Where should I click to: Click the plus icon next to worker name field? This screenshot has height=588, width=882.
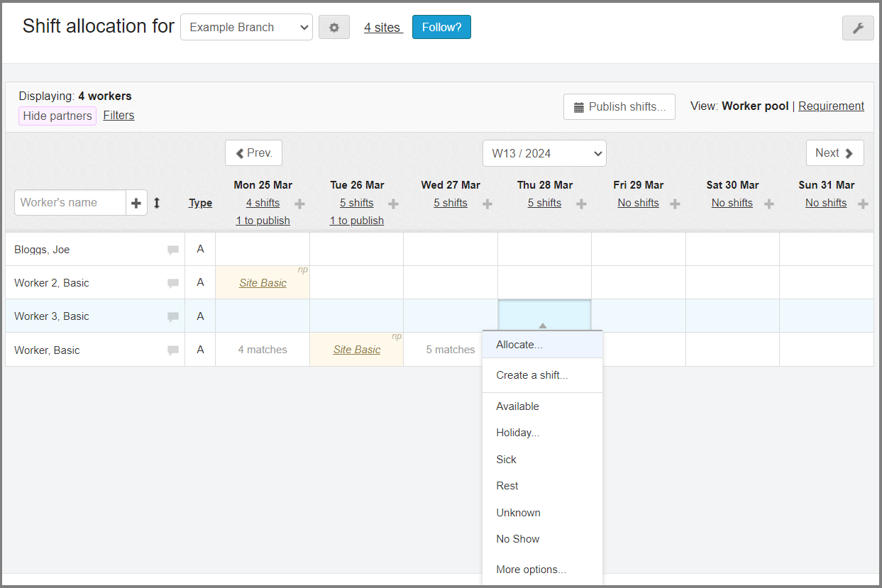coord(136,203)
